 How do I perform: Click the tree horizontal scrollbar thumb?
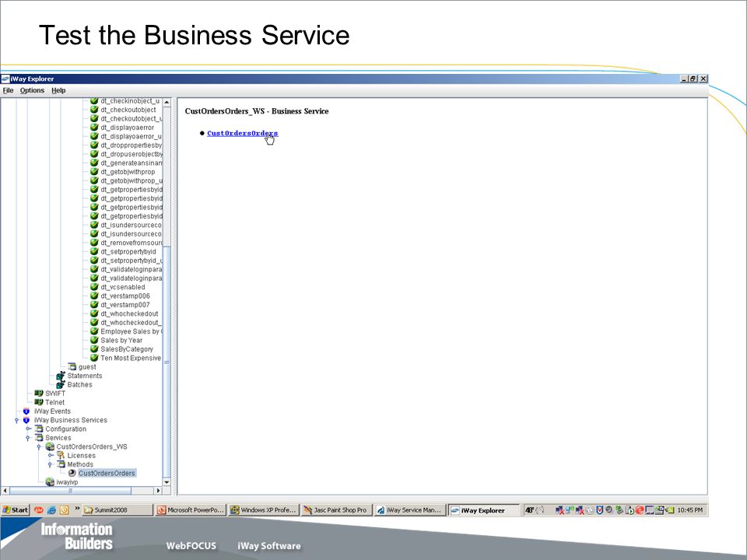click(71, 491)
